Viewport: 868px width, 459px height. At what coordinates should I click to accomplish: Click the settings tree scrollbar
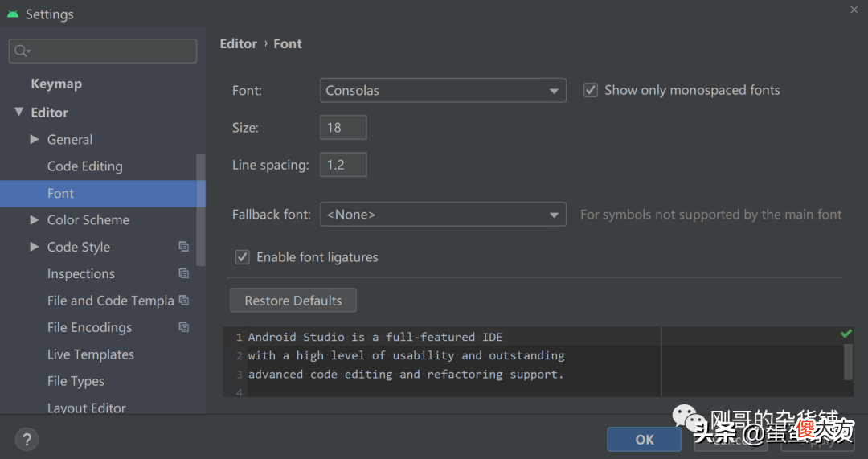(x=200, y=211)
